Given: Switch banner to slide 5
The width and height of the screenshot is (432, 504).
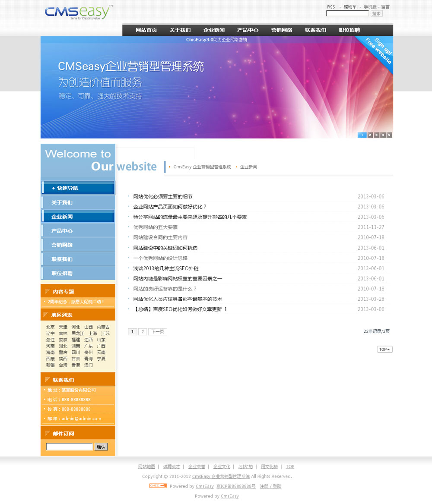Looking at the screenshot, I should point(389,135).
